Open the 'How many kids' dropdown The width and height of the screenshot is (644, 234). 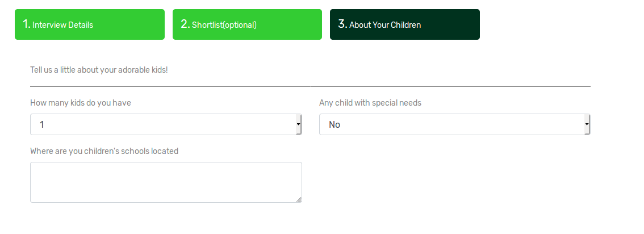pos(165,124)
